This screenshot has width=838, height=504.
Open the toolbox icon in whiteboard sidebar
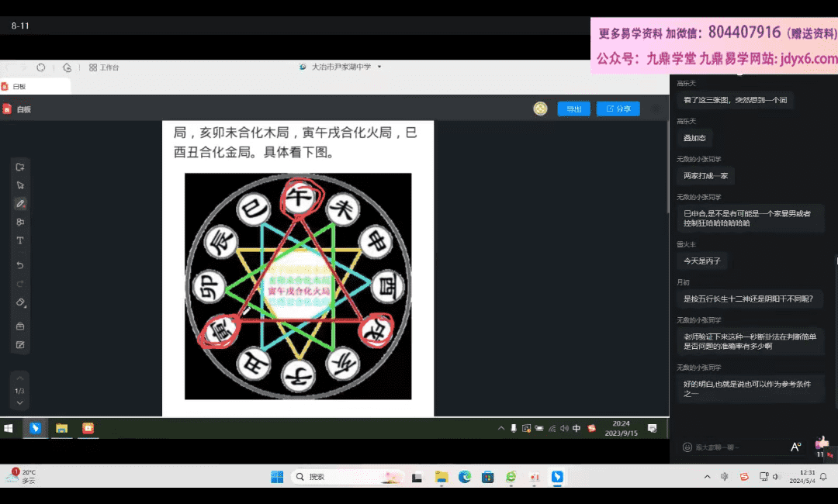pyautogui.click(x=20, y=326)
